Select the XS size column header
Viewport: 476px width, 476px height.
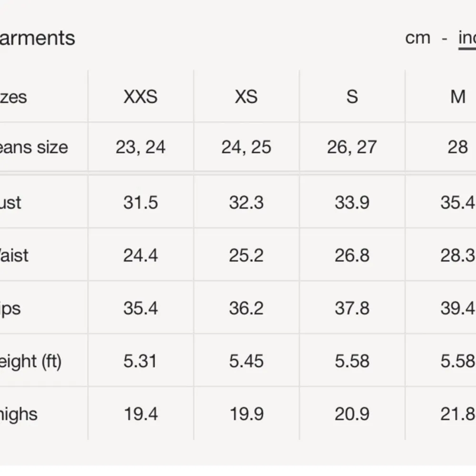point(246,97)
